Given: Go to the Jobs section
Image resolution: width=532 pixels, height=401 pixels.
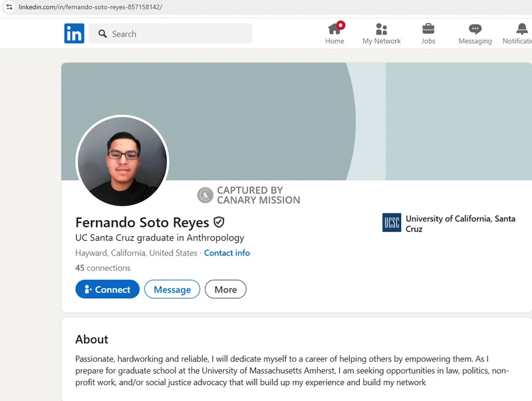Looking at the screenshot, I should pos(428,34).
